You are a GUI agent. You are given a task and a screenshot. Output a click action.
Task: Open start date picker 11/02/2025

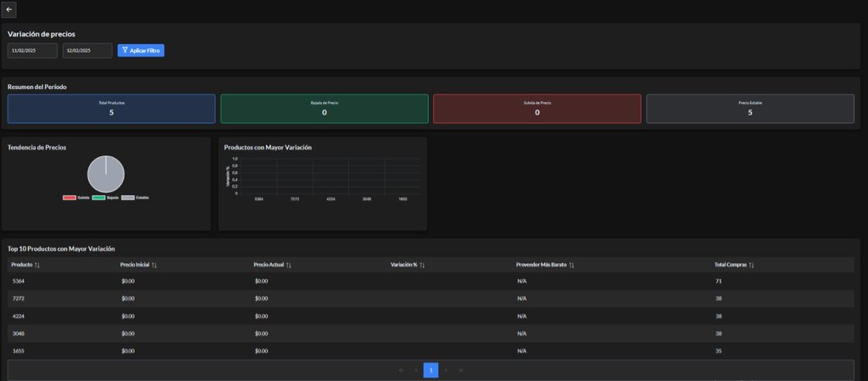click(x=32, y=51)
